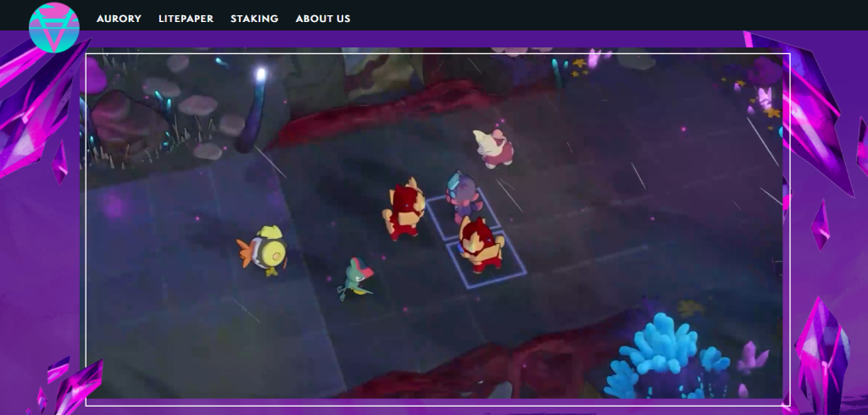The image size is (868, 415).
Task: Go to the STAKING page
Action: (254, 19)
